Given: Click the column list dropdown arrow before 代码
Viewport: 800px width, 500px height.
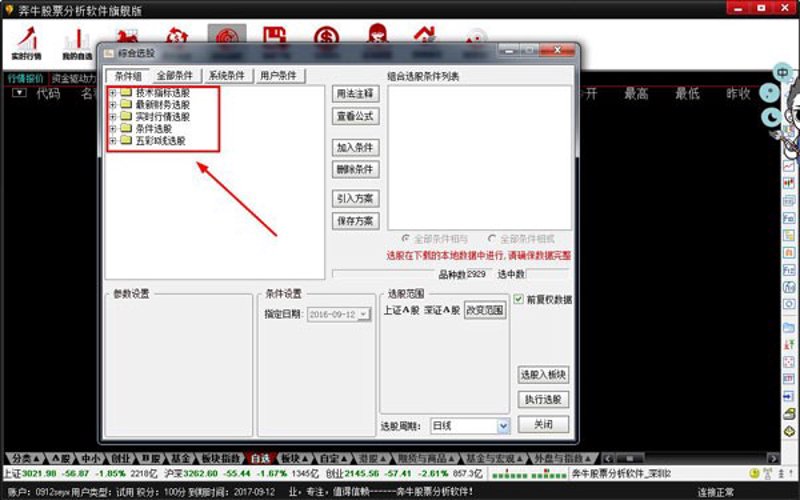Looking at the screenshot, I should [x=19, y=93].
